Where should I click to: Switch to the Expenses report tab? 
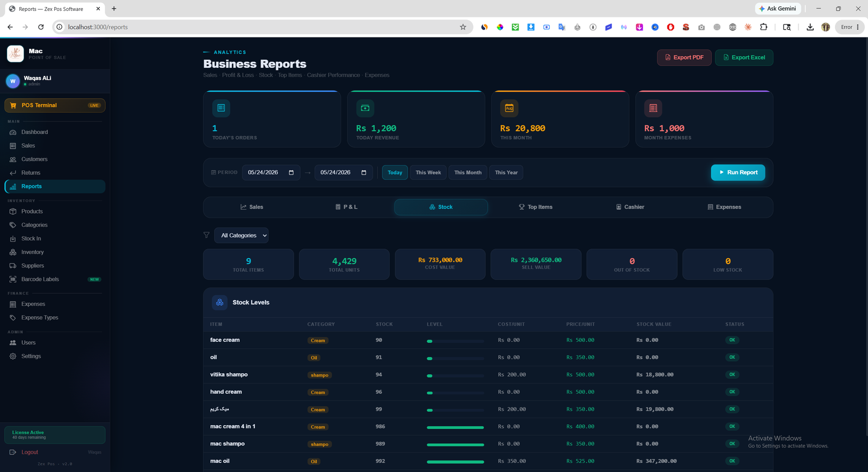point(724,207)
